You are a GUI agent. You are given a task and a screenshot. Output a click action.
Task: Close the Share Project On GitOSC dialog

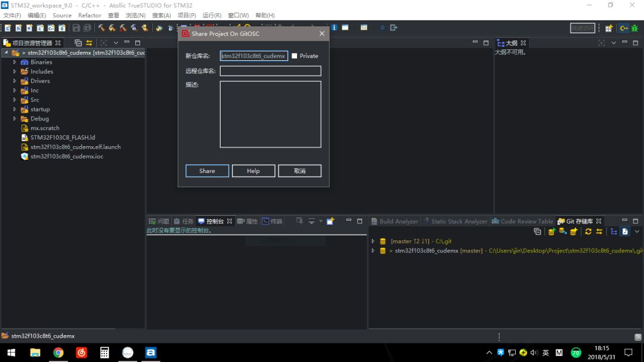point(321,33)
